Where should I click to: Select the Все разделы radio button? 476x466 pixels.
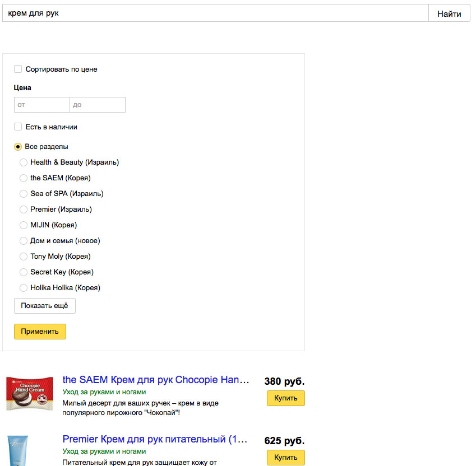[x=18, y=147]
